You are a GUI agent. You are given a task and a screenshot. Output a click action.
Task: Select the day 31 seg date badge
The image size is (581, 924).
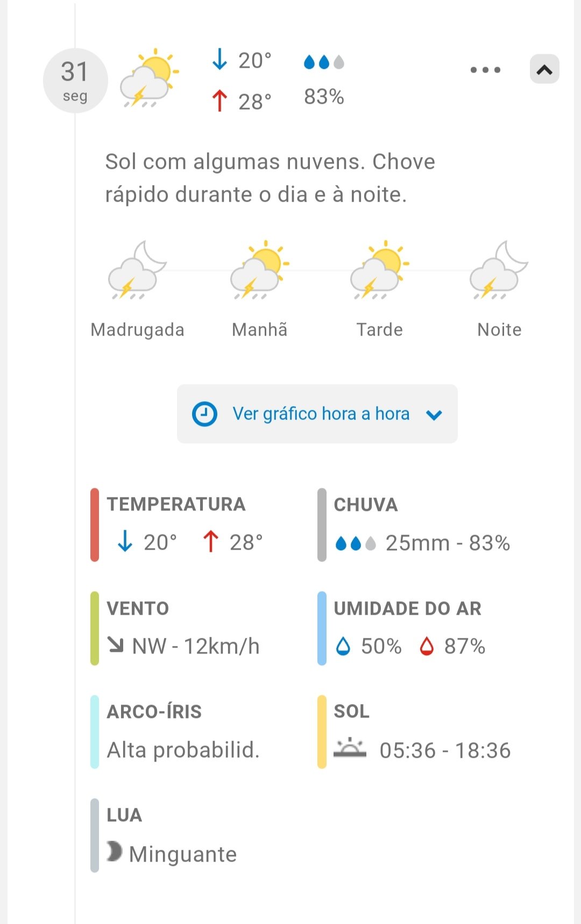(75, 81)
